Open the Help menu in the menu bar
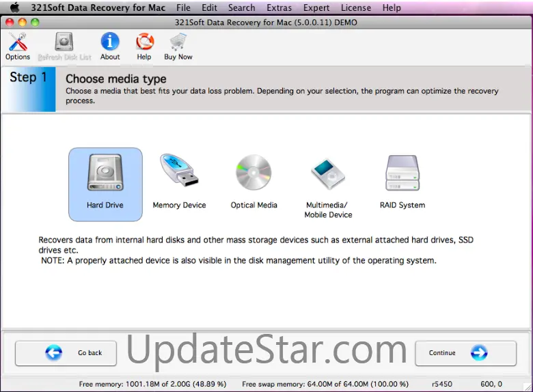The width and height of the screenshot is (533, 392). coord(392,8)
